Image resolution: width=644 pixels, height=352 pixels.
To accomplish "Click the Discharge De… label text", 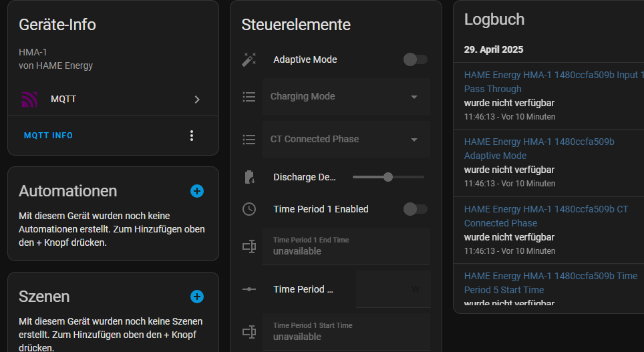I will point(305,177).
